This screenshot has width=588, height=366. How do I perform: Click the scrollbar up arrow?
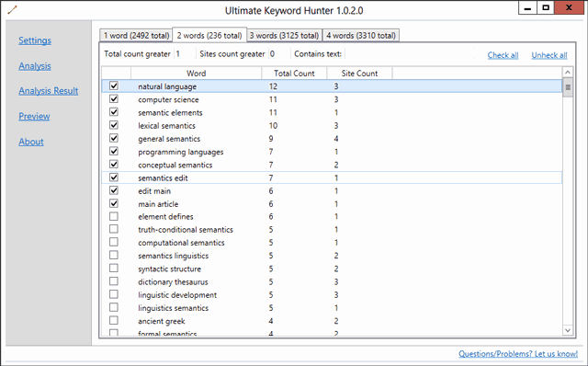(568, 72)
